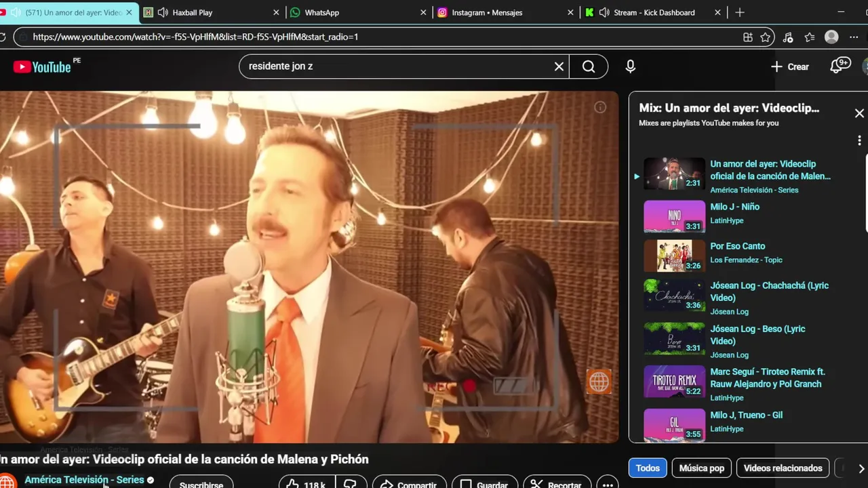Play Jósean Log - Beso (Lyric Video)
Image resolution: width=868 pixels, height=488 pixels.
(x=757, y=335)
